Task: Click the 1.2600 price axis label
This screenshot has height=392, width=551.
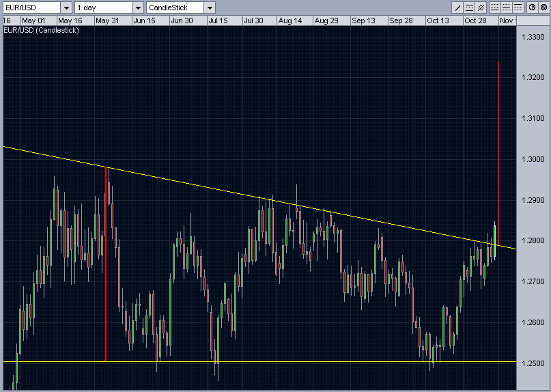Action: (x=533, y=322)
